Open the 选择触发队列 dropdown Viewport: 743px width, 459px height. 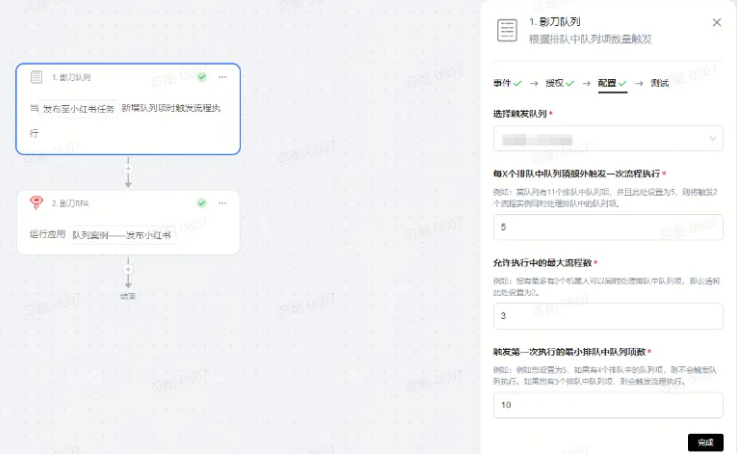point(608,139)
